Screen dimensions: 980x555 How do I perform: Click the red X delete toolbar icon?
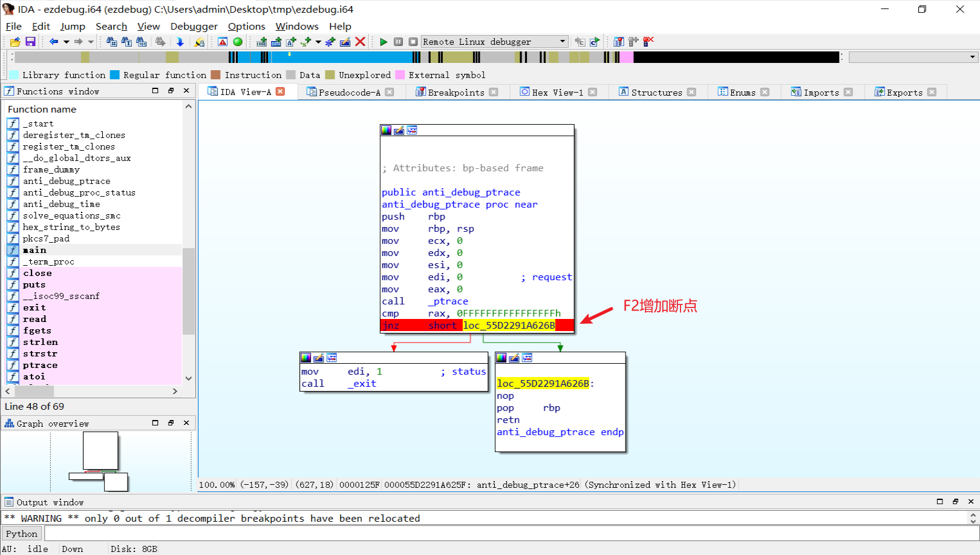(x=360, y=42)
